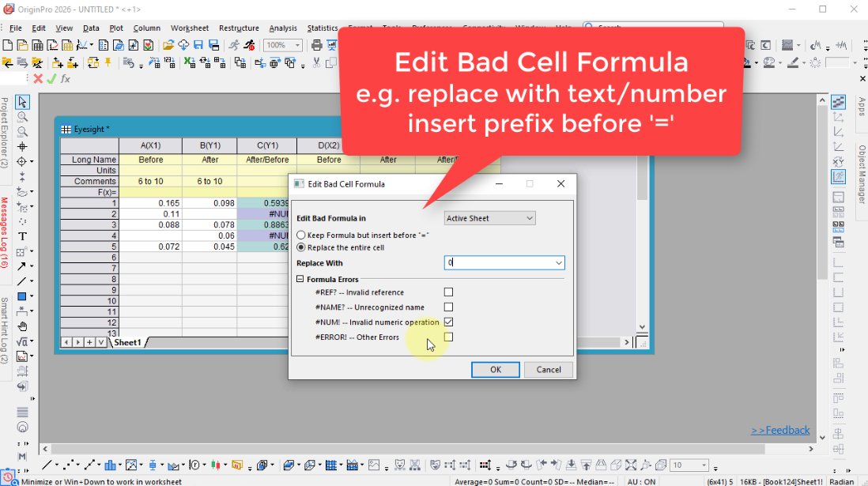Click the horizontal scrollbar at bottom of workspace
Viewport: 868px width, 486px height.
click(428, 449)
